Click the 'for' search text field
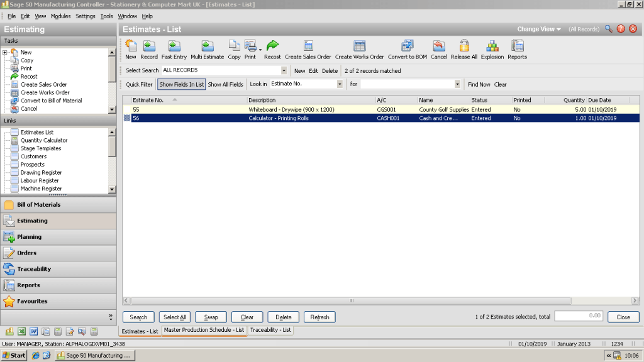This screenshot has width=644, height=362. tap(408, 84)
